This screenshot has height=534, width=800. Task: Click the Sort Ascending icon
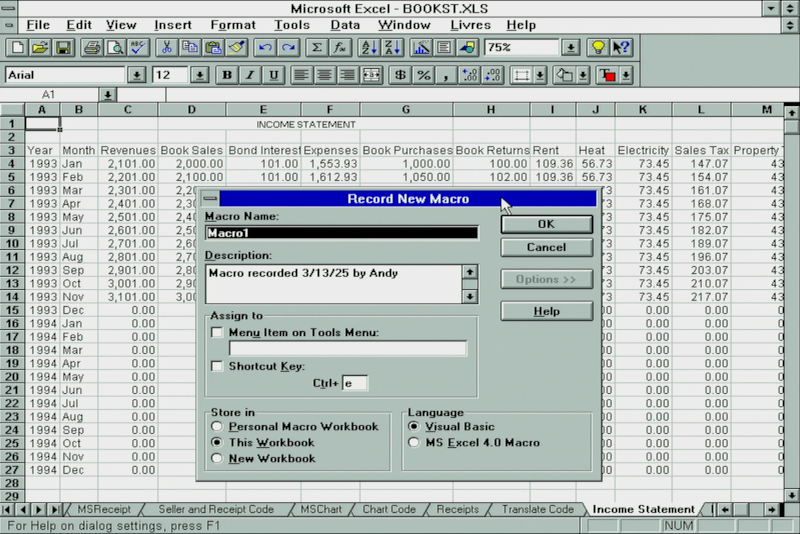[x=368, y=47]
